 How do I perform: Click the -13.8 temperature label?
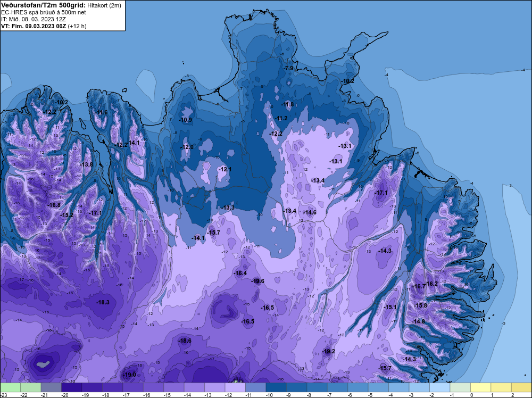(x=87, y=164)
